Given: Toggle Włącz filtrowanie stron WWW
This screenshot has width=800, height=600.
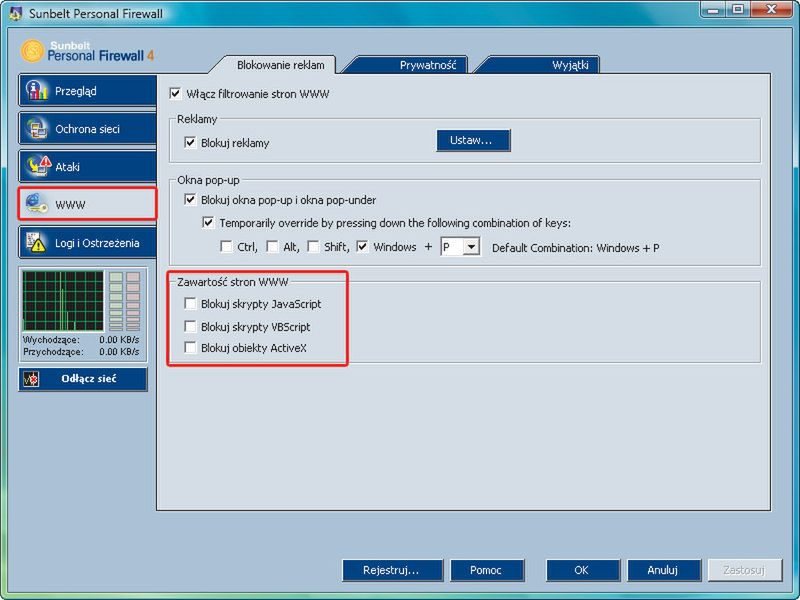Looking at the screenshot, I should [175, 94].
